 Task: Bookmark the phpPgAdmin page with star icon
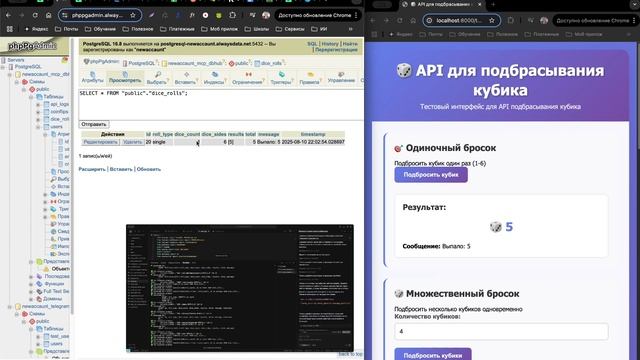coord(133,15)
